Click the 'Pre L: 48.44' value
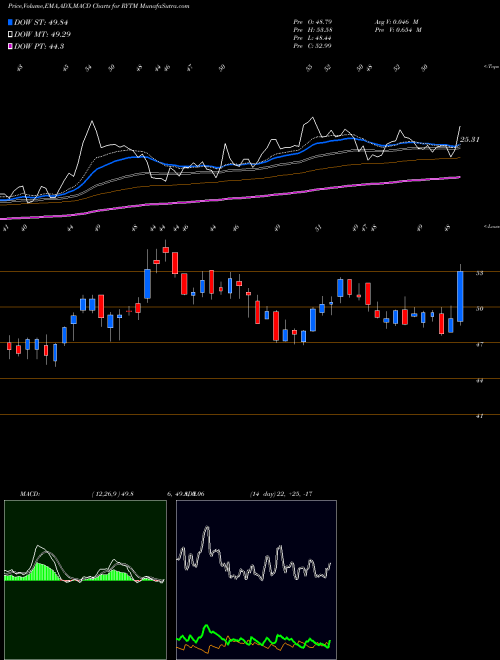Screen dimensions: 500x660 [312, 37]
